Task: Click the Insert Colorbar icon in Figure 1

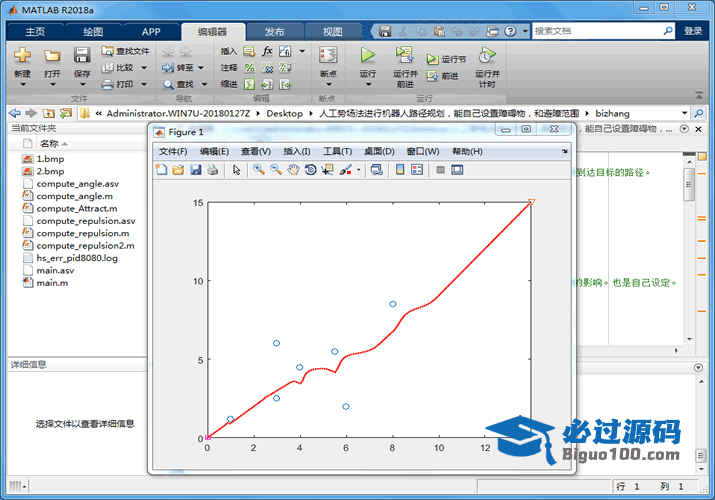Action: (x=400, y=170)
